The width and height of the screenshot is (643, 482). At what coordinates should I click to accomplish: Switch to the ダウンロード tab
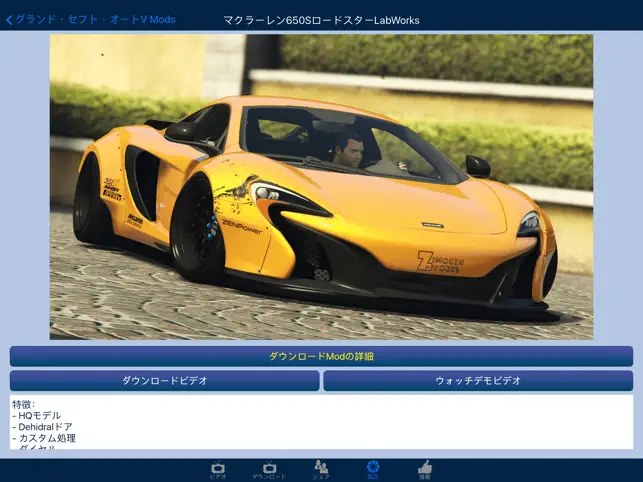pyautogui.click(x=269, y=470)
